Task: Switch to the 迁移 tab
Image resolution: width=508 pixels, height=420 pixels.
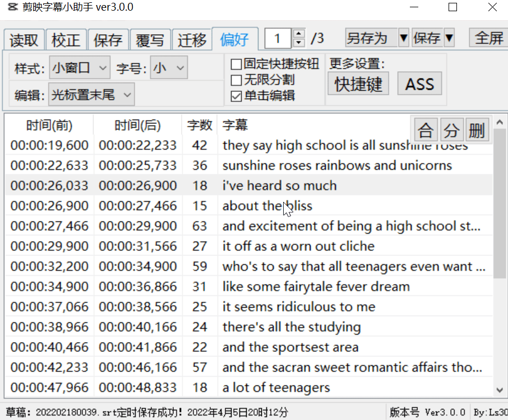Action: (192, 39)
